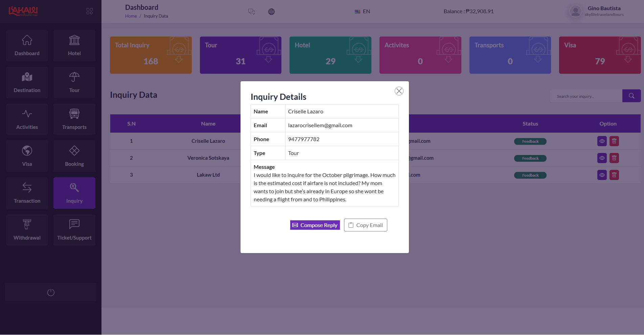Click the search magnifier button
Viewport: 644px width, 335px height.
tap(631, 96)
